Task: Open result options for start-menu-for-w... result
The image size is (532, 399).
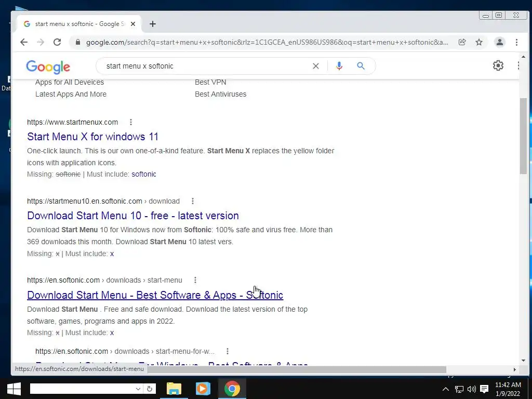Action: (x=228, y=351)
